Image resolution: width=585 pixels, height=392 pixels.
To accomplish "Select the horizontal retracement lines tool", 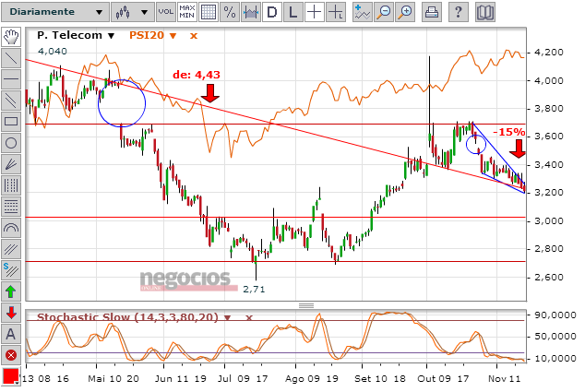I will (x=11, y=207).
